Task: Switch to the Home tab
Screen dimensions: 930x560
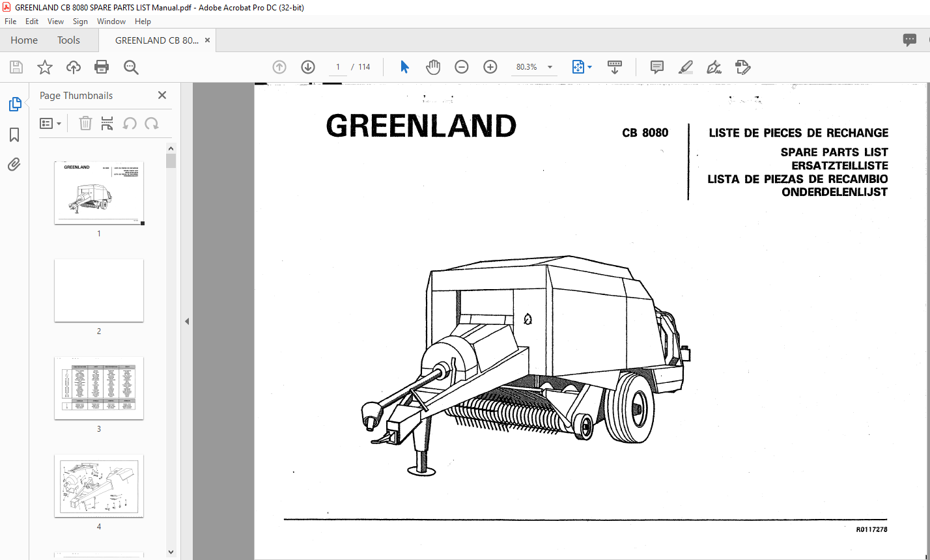Action: pos(24,40)
